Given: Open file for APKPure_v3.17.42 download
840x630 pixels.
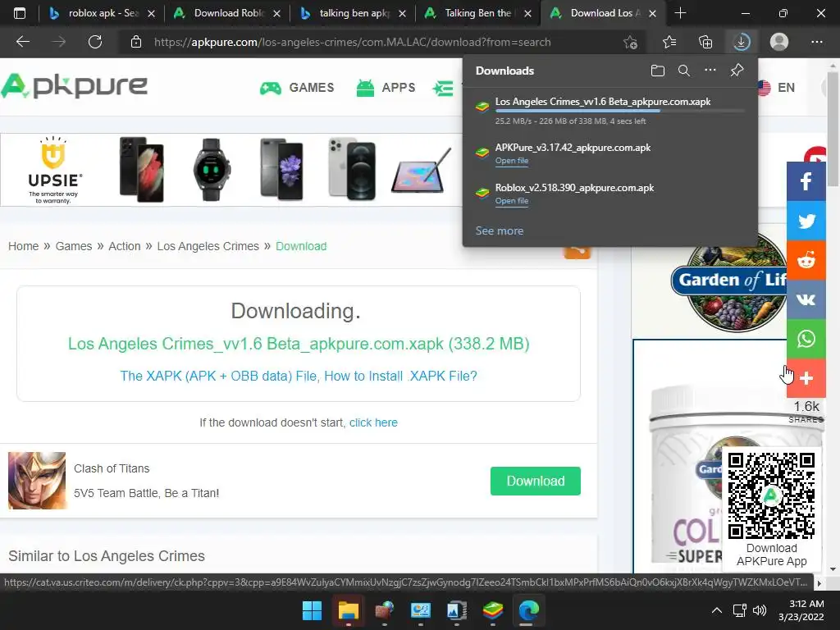Looking at the screenshot, I should coord(512,161).
